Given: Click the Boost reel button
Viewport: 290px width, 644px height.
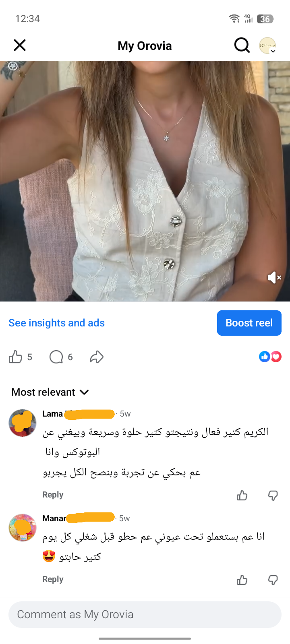Looking at the screenshot, I should [249, 323].
